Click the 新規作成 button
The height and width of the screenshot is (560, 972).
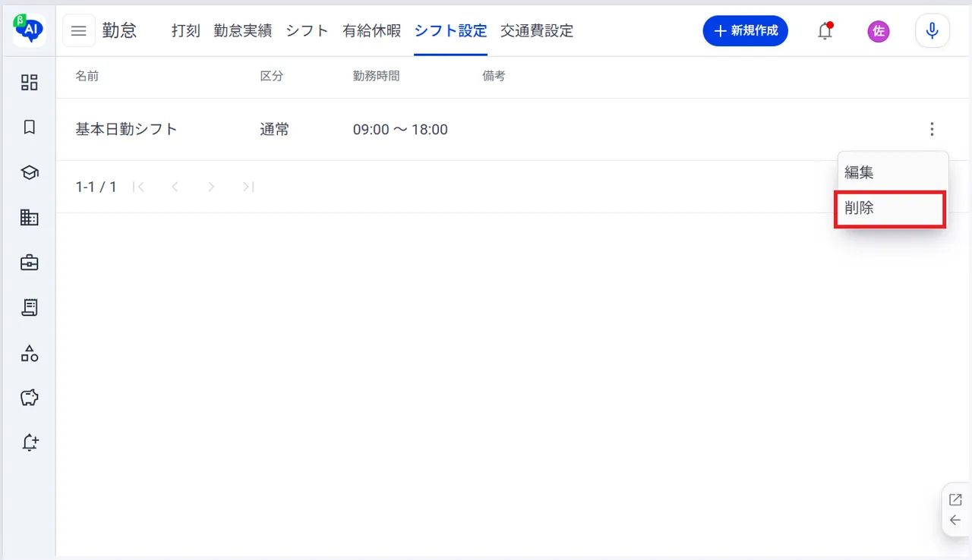click(x=746, y=31)
